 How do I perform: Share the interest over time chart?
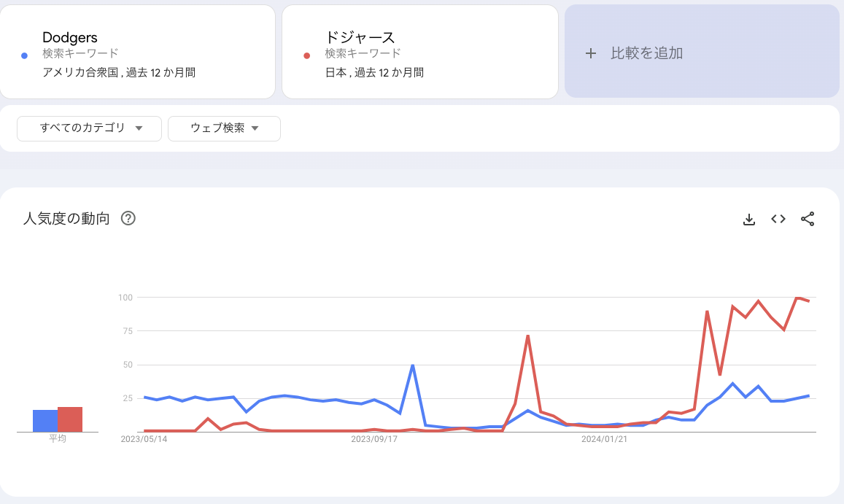click(x=808, y=219)
